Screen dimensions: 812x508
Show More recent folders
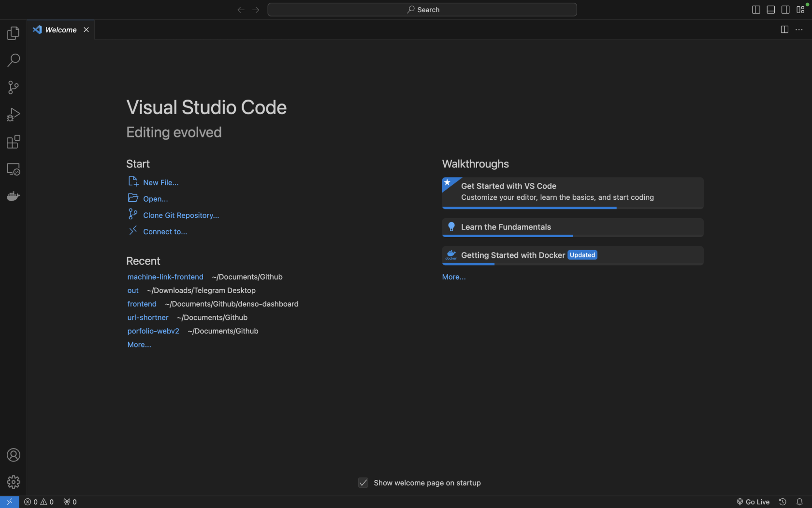pos(139,344)
